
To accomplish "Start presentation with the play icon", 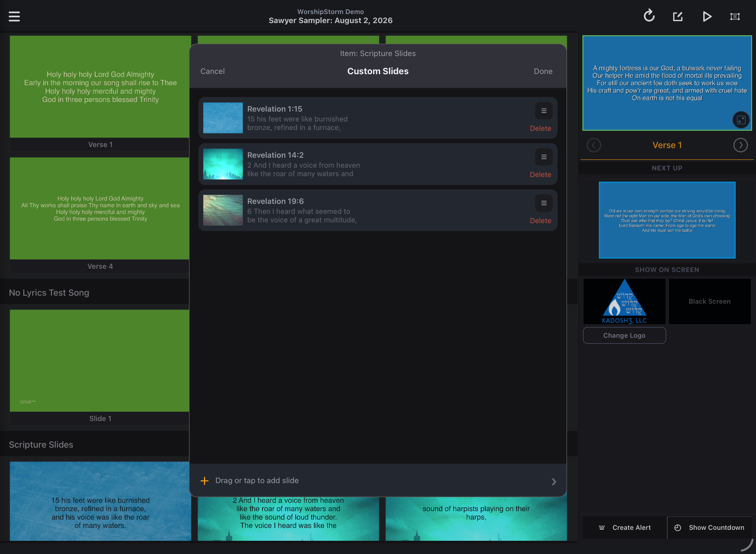I will pos(707,16).
